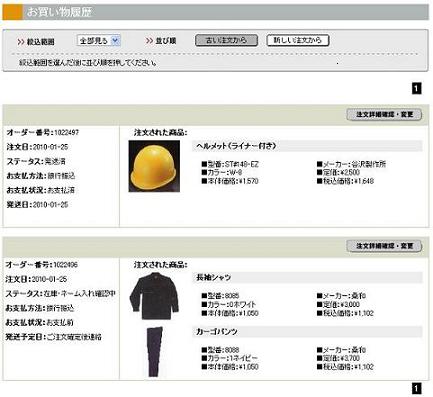Click the カーゴパンツ product title
The height and width of the screenshot is (397, 433).
coord(217,332)
